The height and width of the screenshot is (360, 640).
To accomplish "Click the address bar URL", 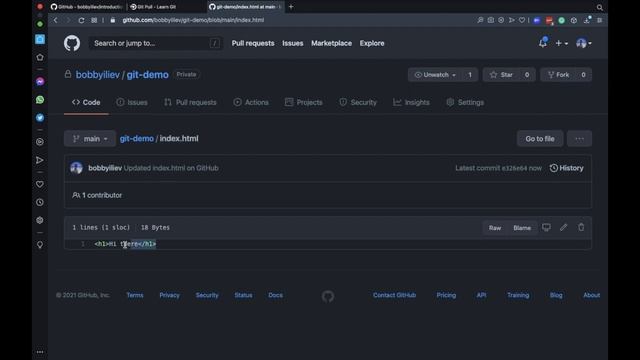I will 193,20.
